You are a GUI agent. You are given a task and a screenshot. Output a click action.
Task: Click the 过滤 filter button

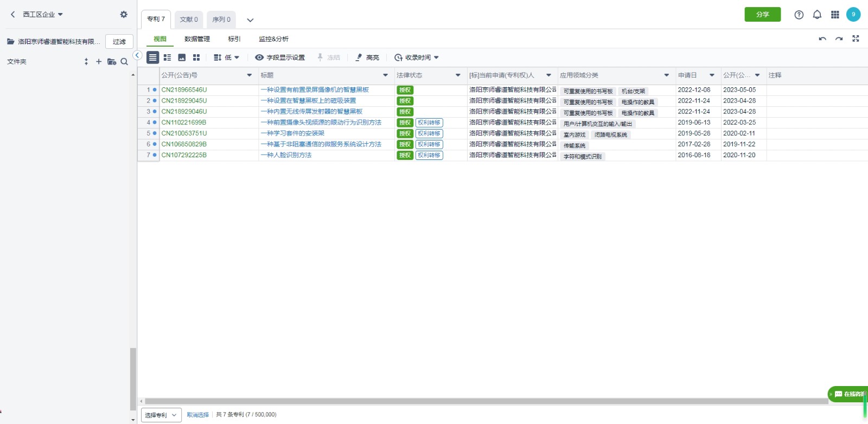click(x=119, y=42)
